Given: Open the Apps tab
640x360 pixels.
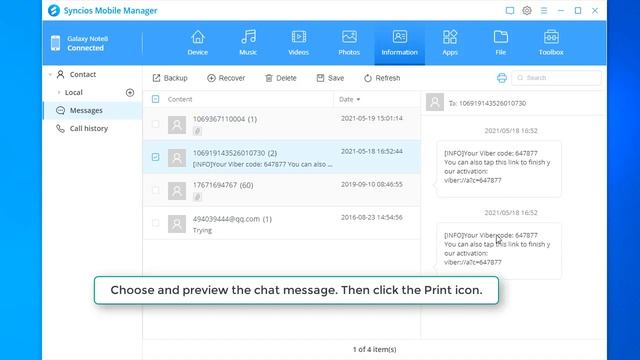Looking at the screenshot, I should click(x=450, y=43).
